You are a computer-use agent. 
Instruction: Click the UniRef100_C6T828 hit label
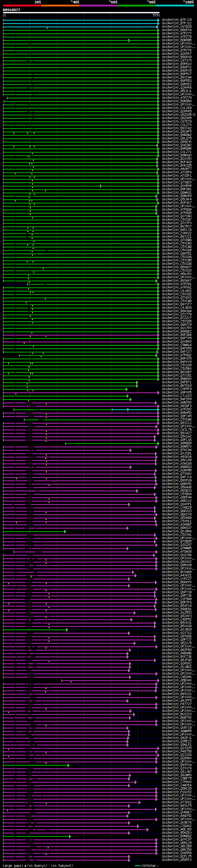click(177, 26)
